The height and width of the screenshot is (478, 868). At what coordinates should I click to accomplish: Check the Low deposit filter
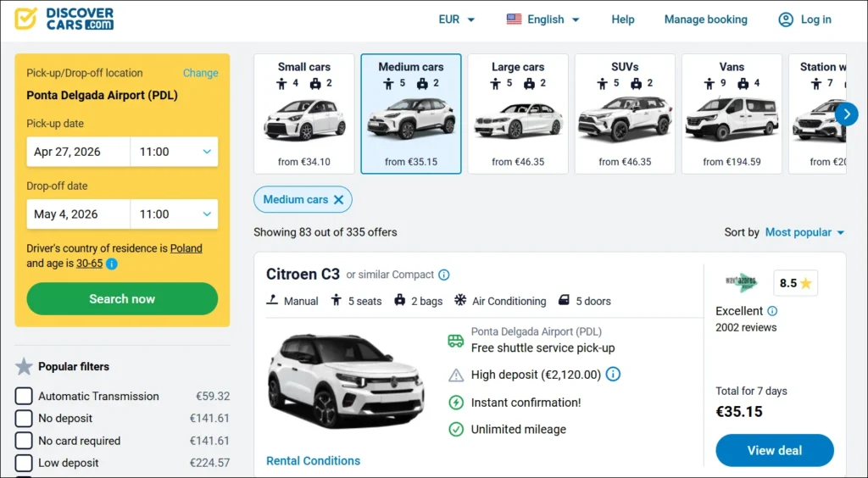(24, 463)
